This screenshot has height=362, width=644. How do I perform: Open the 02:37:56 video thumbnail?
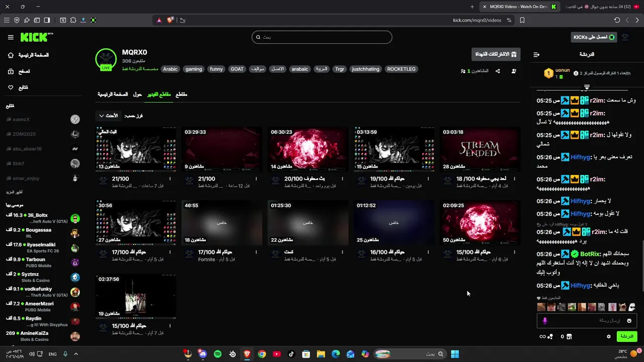136,297
